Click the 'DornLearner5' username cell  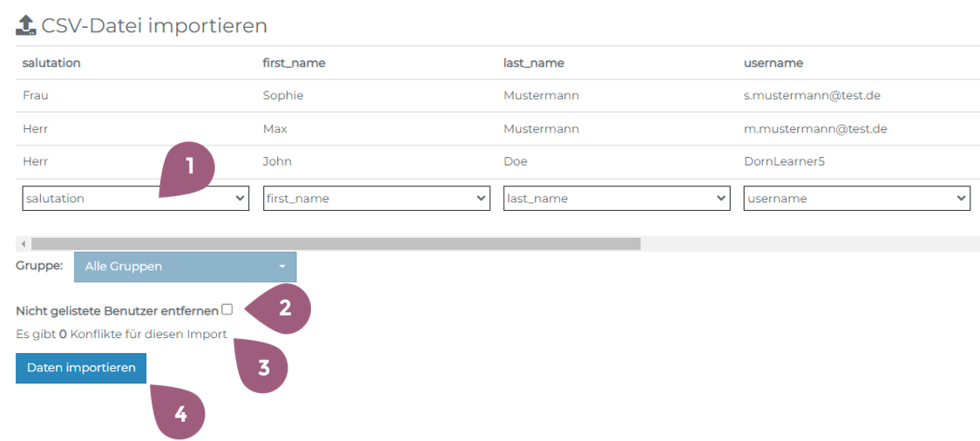coord(784,162)
